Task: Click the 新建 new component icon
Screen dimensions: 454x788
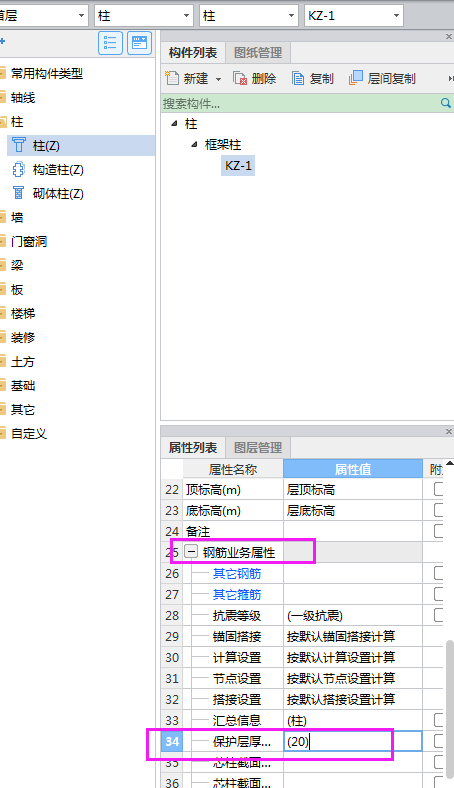Action: click(172, 78)
